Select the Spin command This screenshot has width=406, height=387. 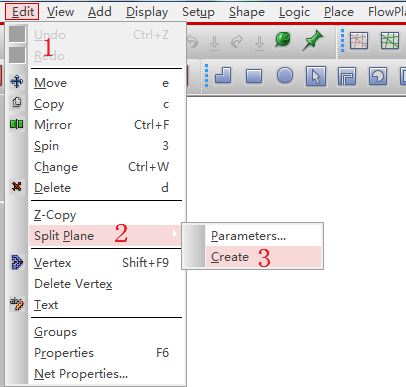coord(105,146)
